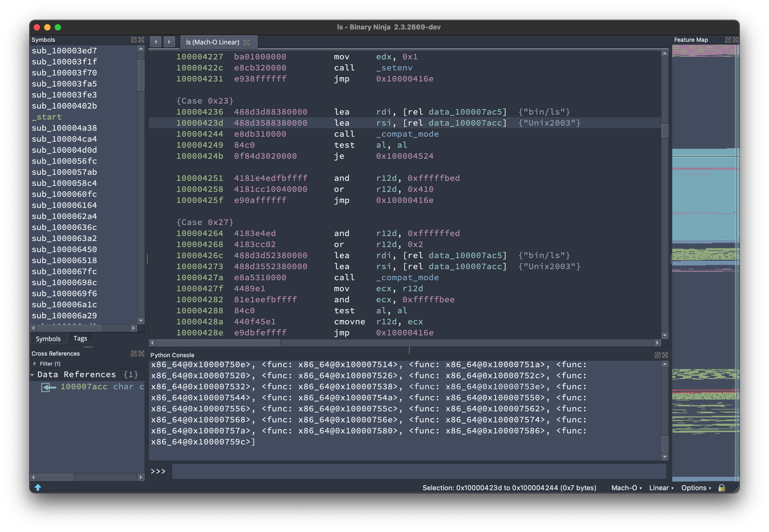Undock the Symbols panel with float icon
Image resolution: width=769 pixels, height=532 pixels.
134,40
